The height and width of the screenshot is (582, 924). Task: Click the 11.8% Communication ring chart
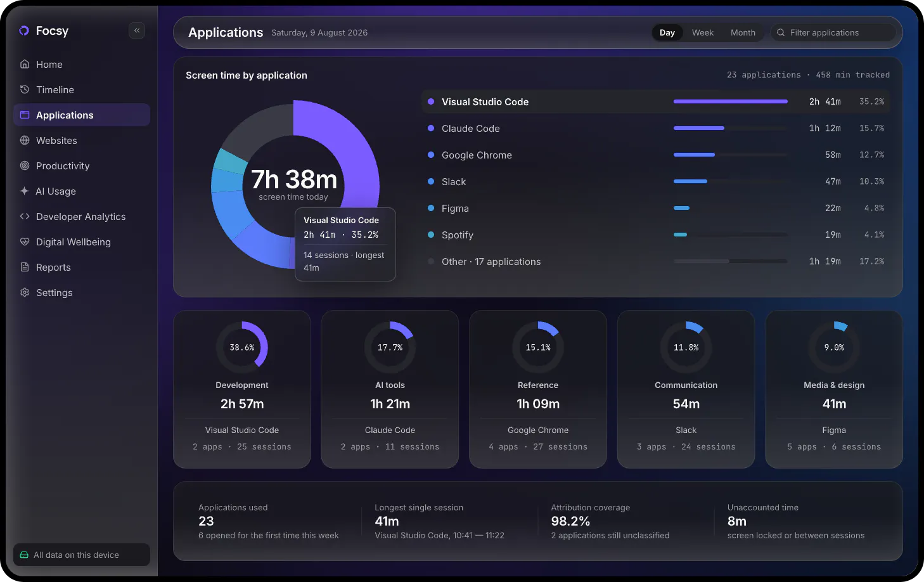point(686,347)
